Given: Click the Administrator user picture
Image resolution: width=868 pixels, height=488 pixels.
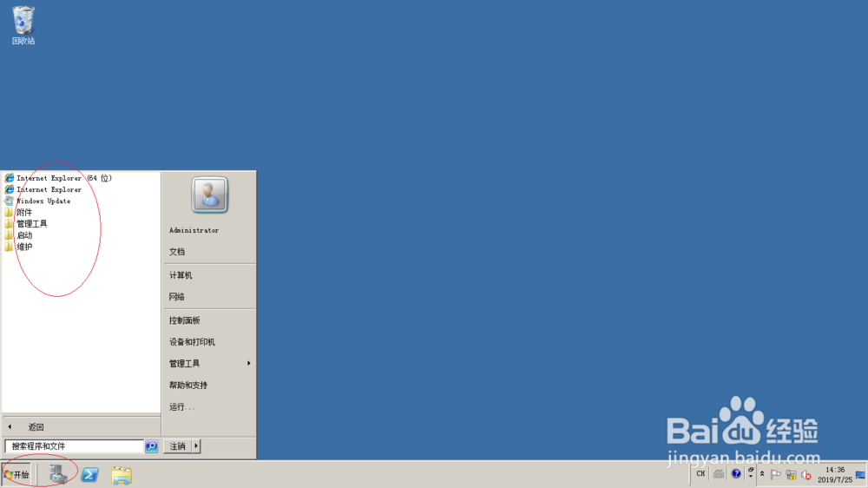Looking at the screenshot, I should pos(209,195).
